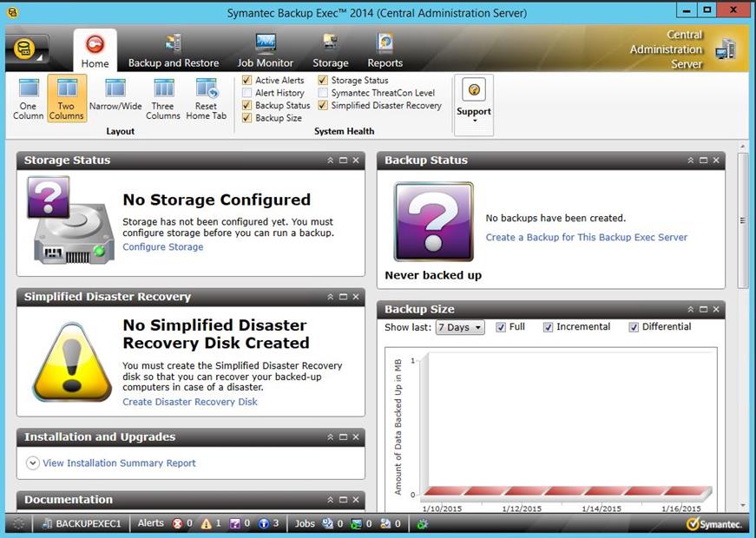This screenshot has height=538, width=756.
Task: Maximize the Backup Status panel
Action: [703, 161]
